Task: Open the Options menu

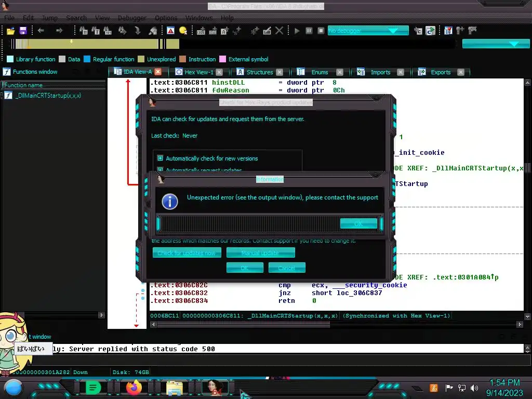Action: click(x=166, y=18)
